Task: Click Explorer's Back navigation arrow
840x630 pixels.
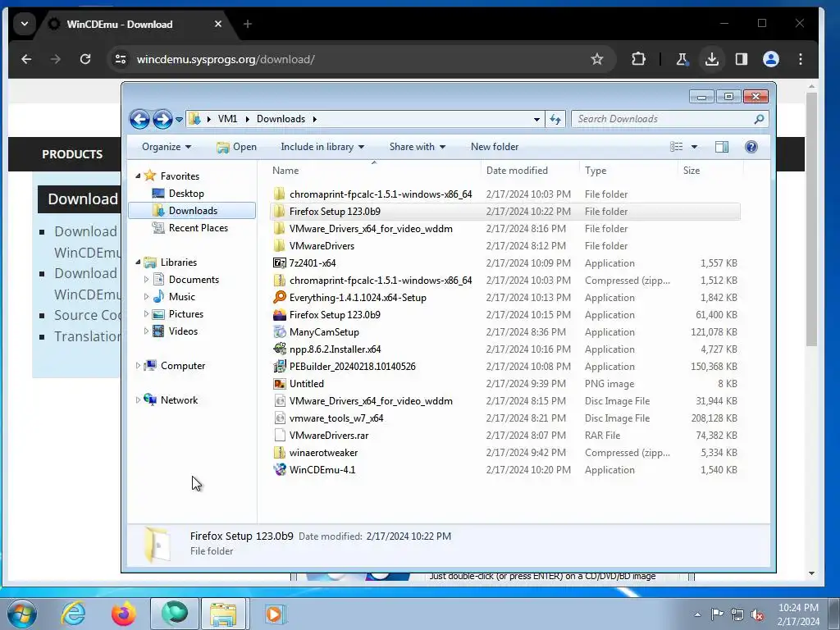Action: (x=139, y=119)
